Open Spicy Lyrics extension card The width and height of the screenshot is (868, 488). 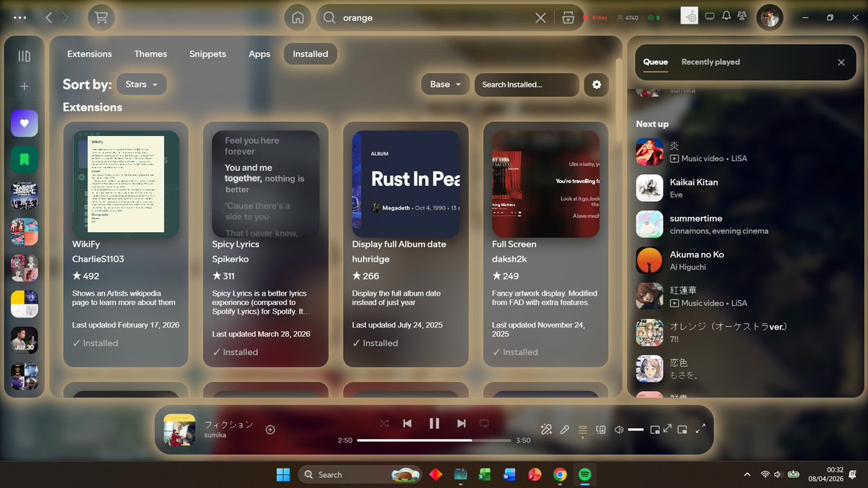pos(265,244)
